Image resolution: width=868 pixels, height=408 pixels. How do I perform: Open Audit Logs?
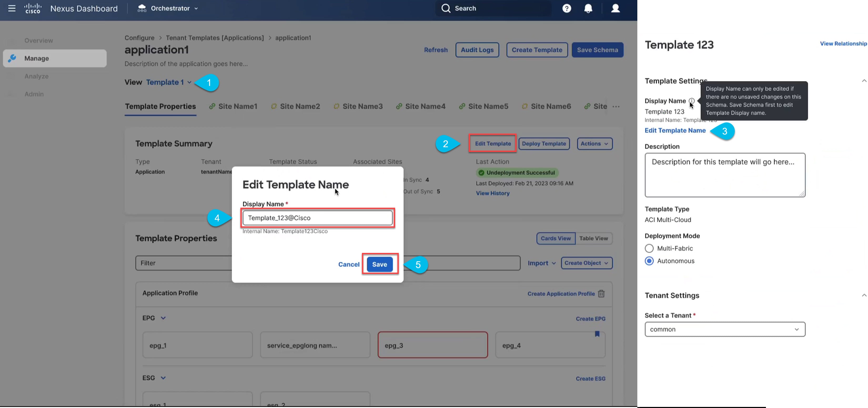tap(477, 50)
